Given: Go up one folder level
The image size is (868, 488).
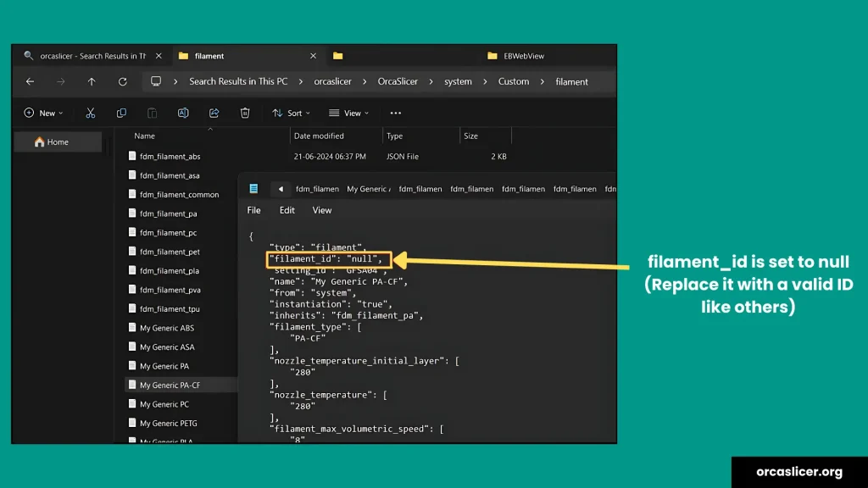Looking at the screenshot, I should pos(92,81).
